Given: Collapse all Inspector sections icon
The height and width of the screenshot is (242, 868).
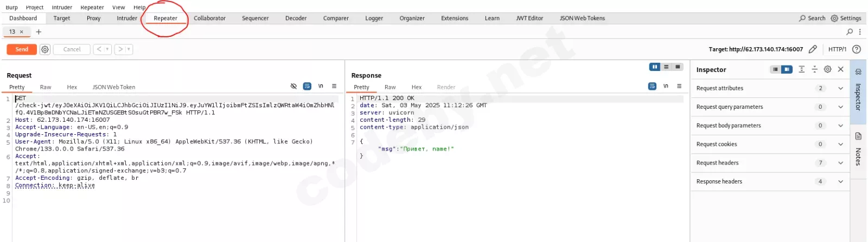Looking at the screenshot, I should [x=814, y=69].
